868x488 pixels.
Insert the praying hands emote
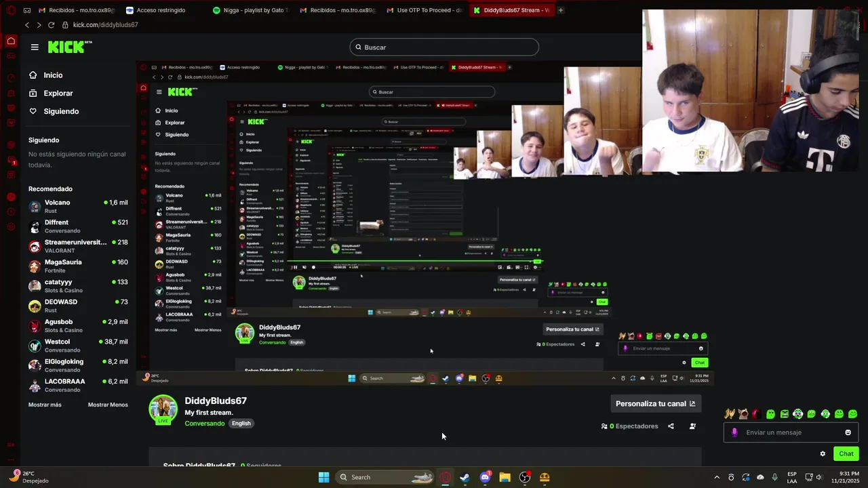pyautogui.click(x=730, y=414)
